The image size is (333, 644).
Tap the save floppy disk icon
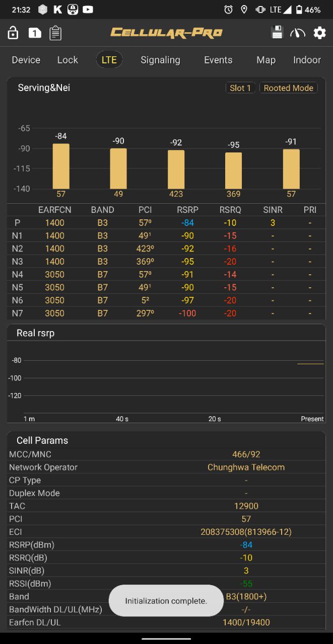coord(277,33)
